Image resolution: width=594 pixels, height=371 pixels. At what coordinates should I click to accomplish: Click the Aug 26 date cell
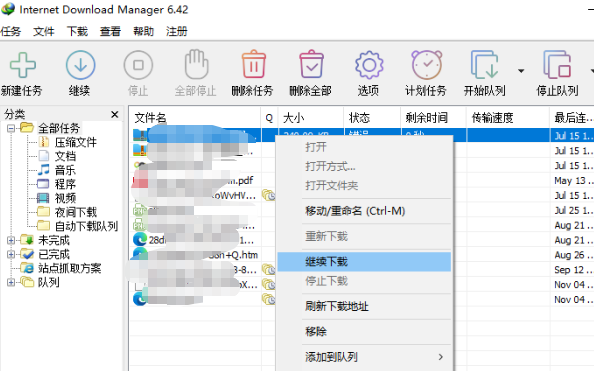(573, 255)
